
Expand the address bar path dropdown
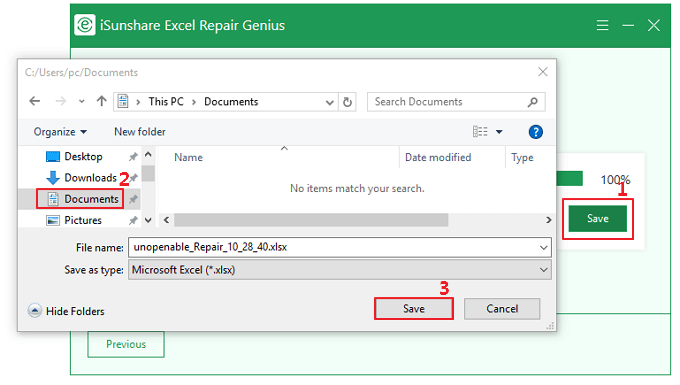tap(330, 102)
